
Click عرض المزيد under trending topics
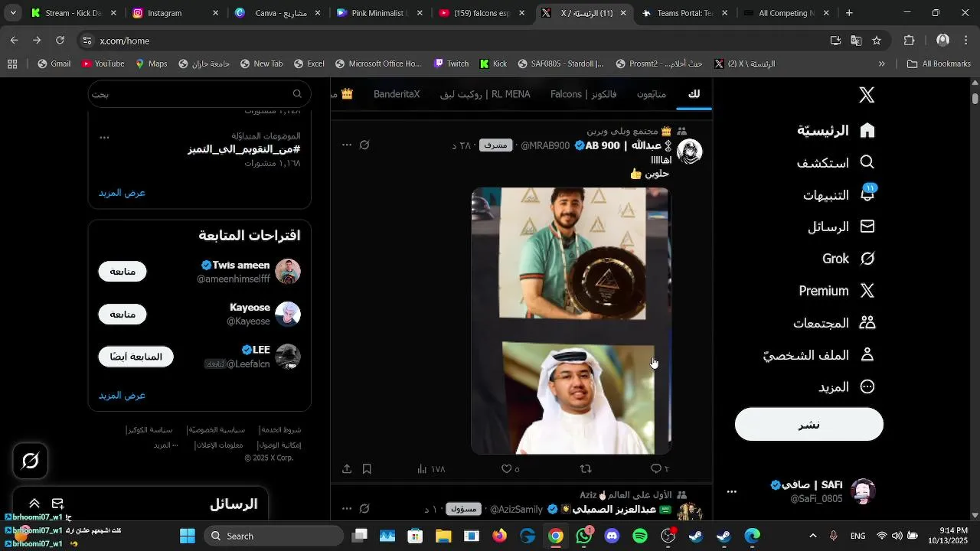[122, 193]
